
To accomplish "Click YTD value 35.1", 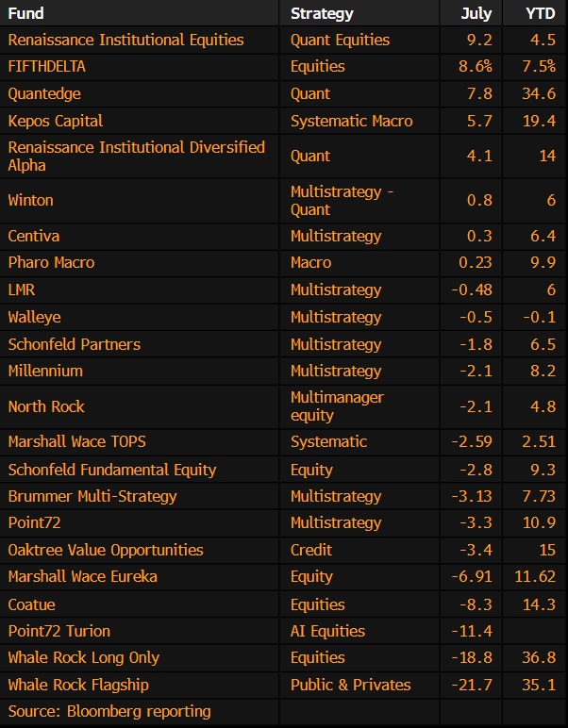I will click(539, 686).
